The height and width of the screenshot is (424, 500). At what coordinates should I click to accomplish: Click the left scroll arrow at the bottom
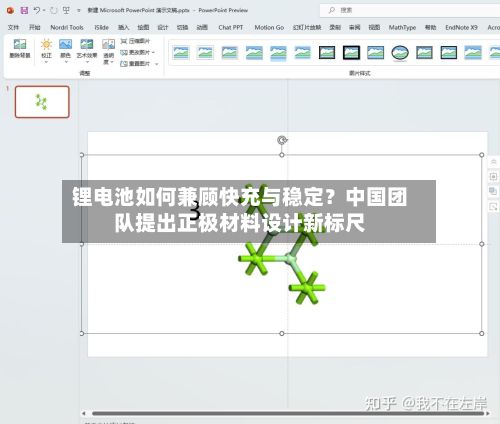pyautogui.click(x=83, y=413)
